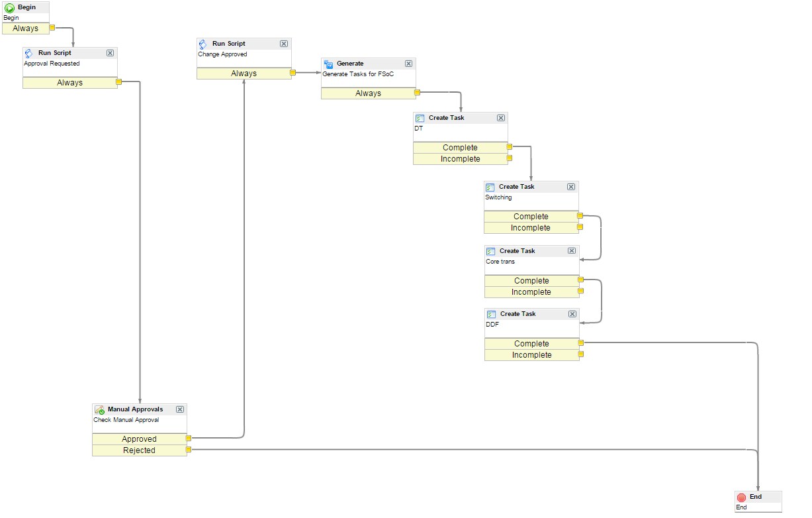Click the Complete output port on the DDF task
The image size is (812, 518).
tap(580, 343)
